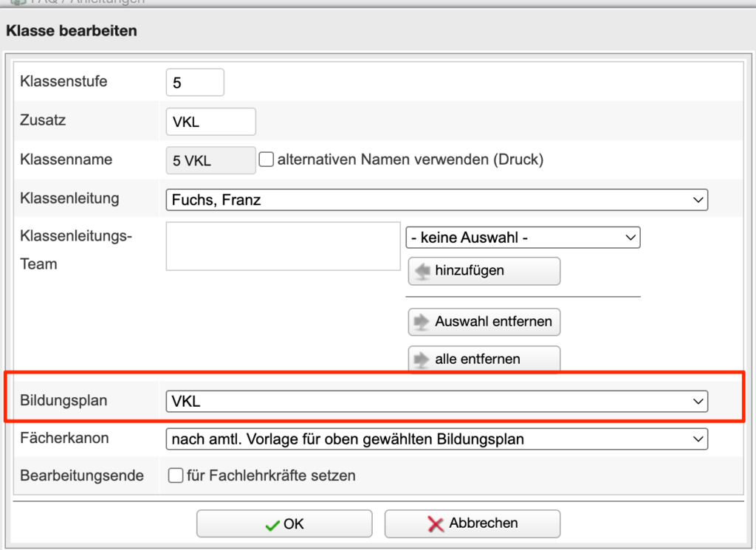Click the Fächerkanon row label
The width and height of the screenshot is (756, 550).
(64, 439)
